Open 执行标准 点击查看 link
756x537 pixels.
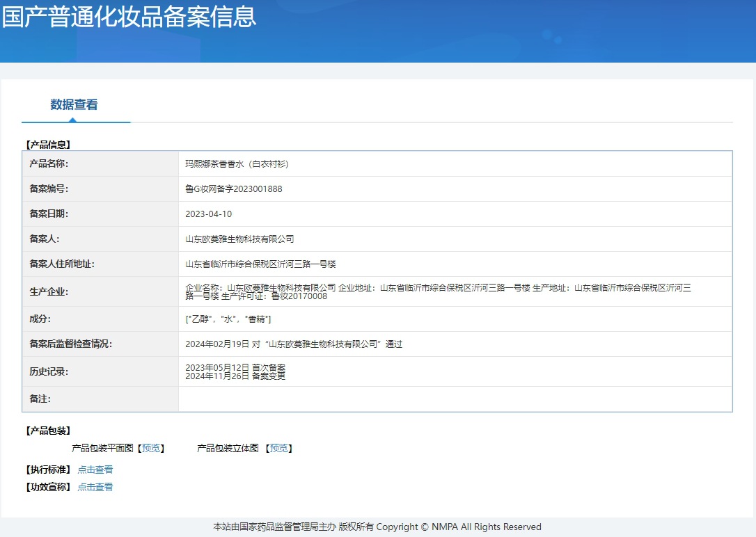click(95, 470)
